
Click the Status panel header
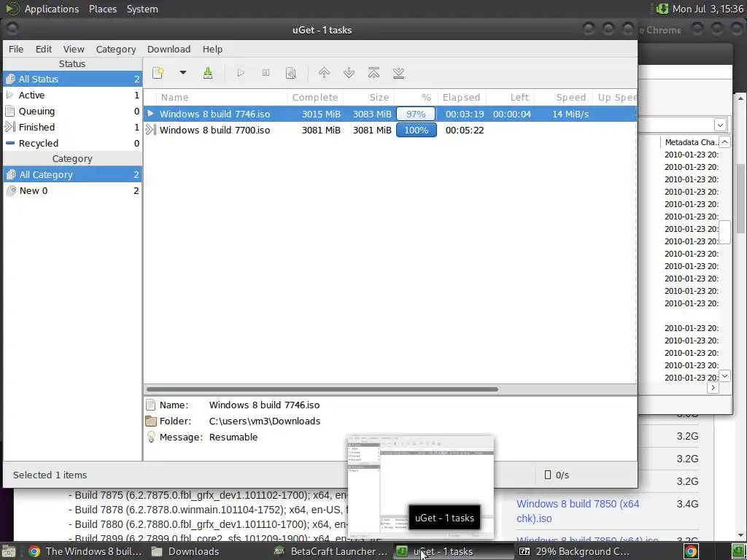tap(72, 64)
